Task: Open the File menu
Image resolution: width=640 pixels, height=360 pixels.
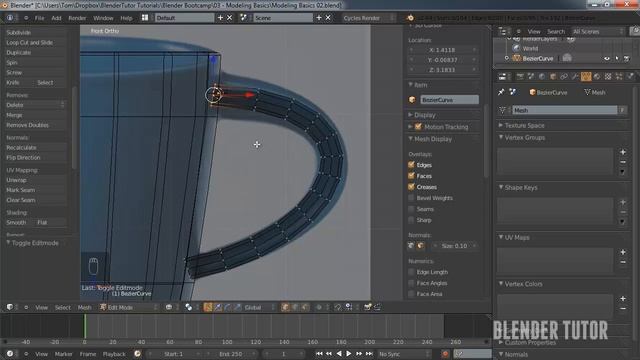Action: click(x=40, y=18)
